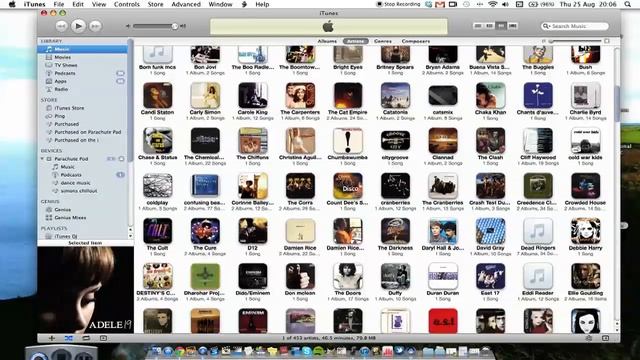This screenshot has height=360, width=640.
Task: Click the sidebar scroll down arrow
Action: tap(130, 236)
